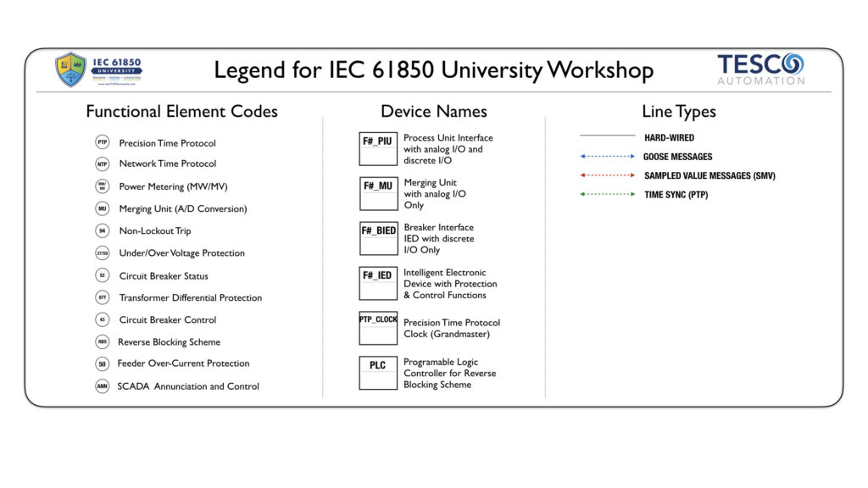Select the "Network Time Protocol" label
This screenshot has width=868, height=488.
(168, 164)
